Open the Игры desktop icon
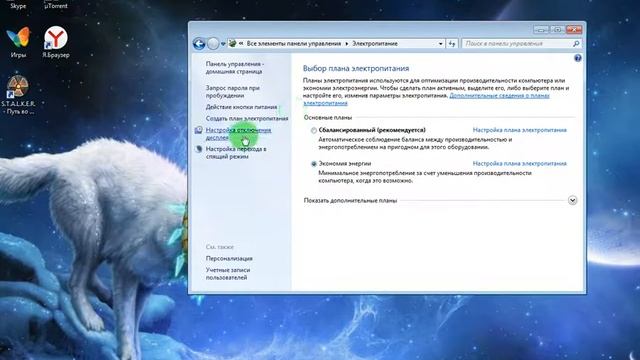 [x=18, y=42]
